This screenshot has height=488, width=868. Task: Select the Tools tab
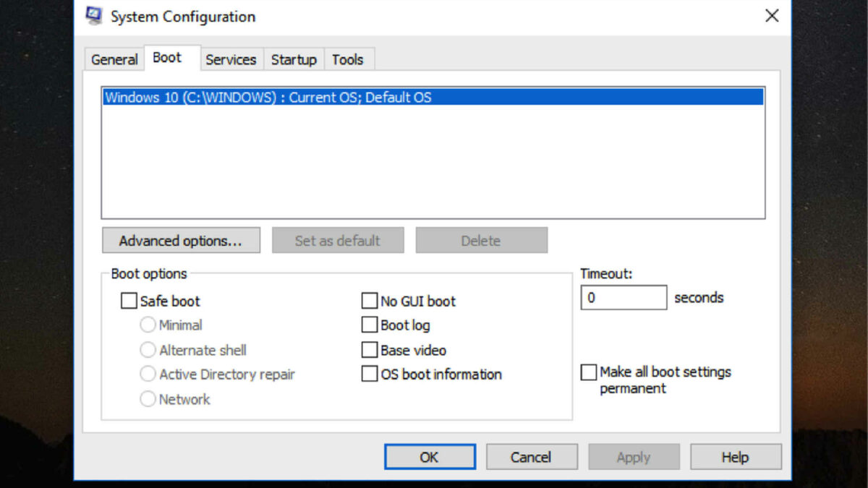pos(347,60)
